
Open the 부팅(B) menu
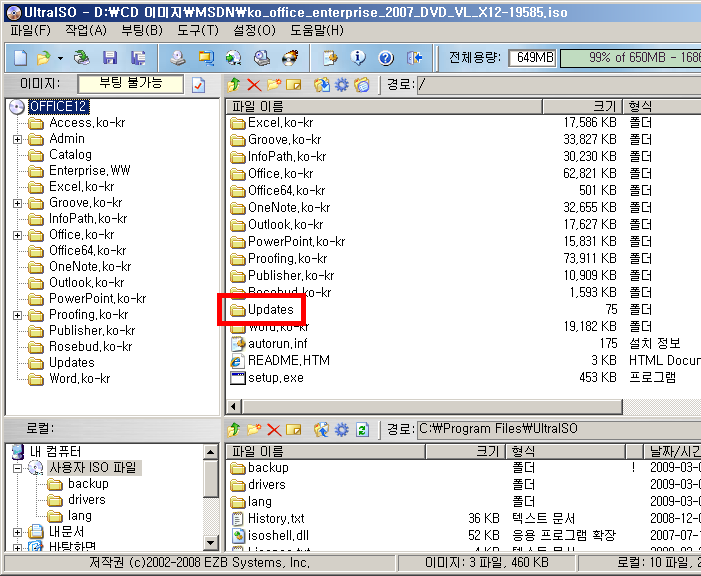point(142,30)
